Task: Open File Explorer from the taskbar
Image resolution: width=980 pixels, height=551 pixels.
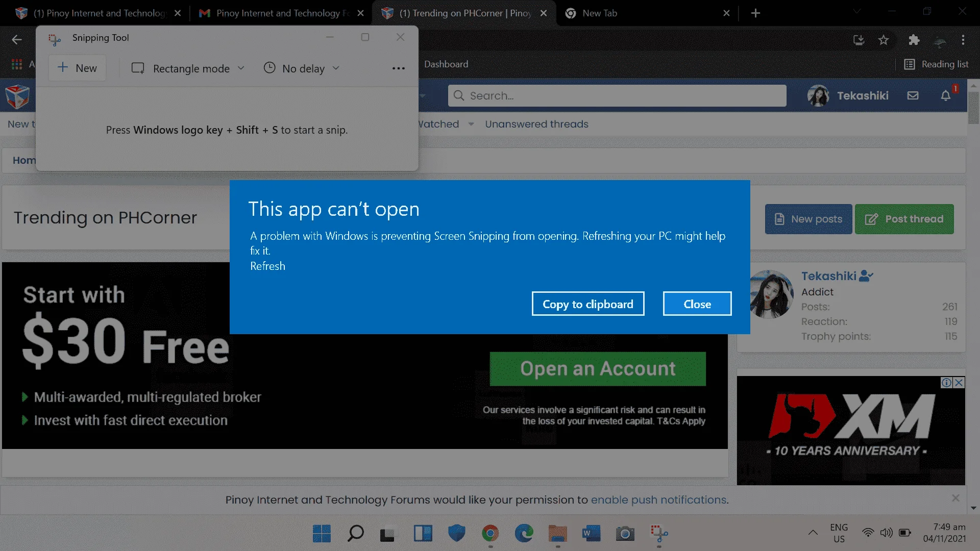Action: coord(557,534)
